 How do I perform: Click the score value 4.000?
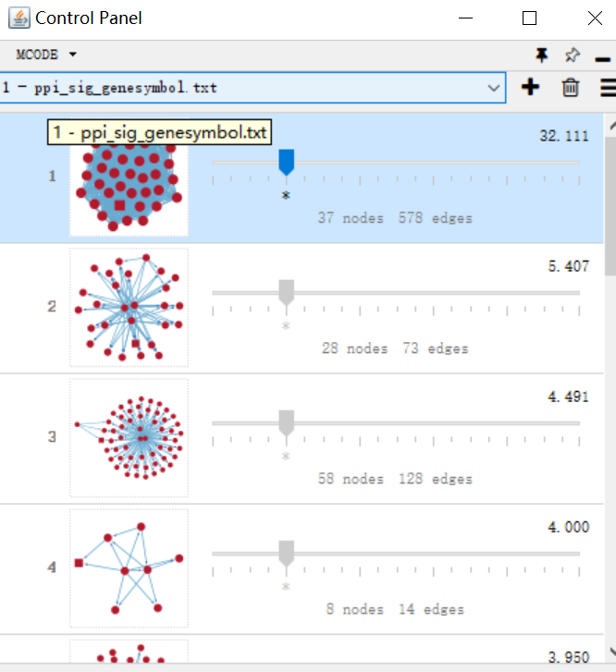click(568, 527)
